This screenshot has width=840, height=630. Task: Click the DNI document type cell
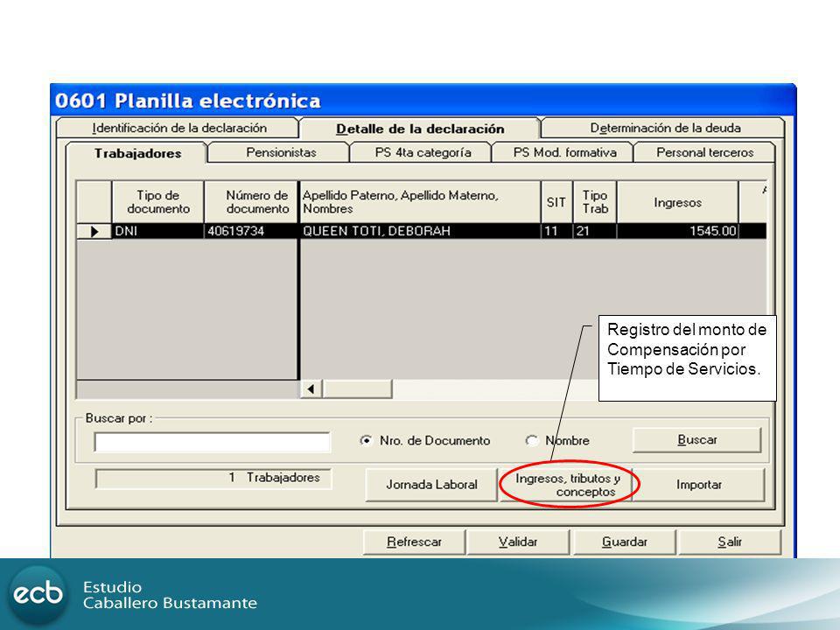(x=158, y=231)
